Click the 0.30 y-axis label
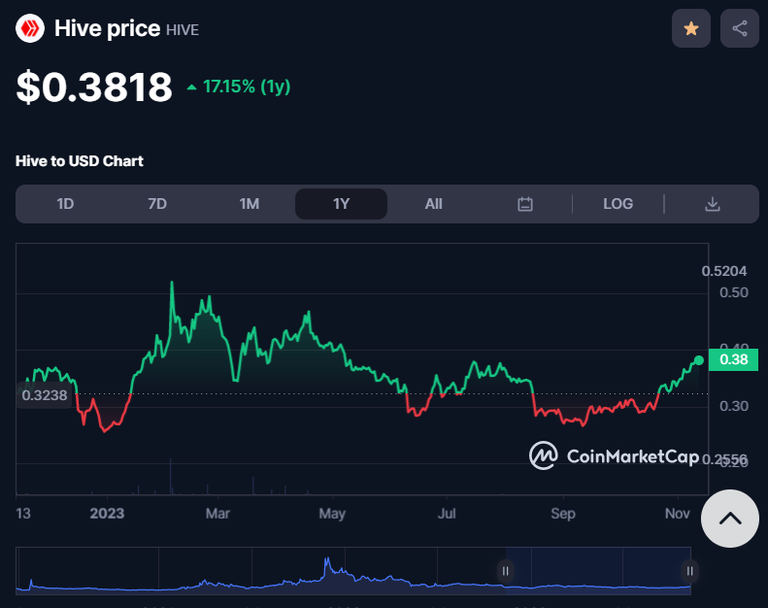The width and height of the screenshot is (768, 608). [734, 406]
